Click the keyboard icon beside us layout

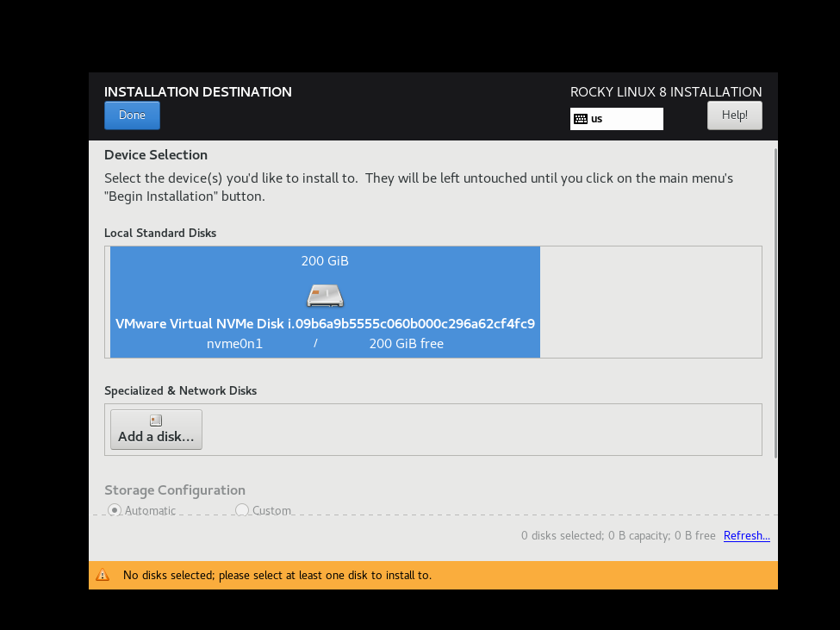tap(581, 119)
